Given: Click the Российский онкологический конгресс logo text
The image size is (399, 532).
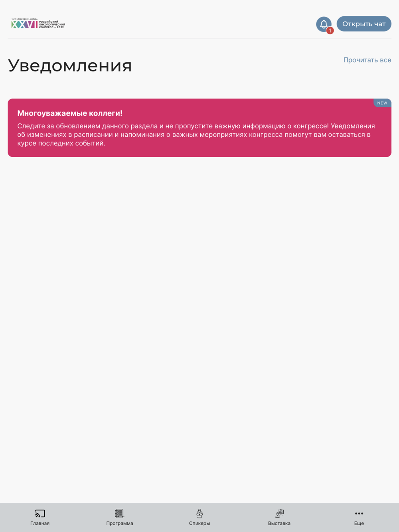Looking at the screenshot, I should pyautogui.click(x=52, y=24).
